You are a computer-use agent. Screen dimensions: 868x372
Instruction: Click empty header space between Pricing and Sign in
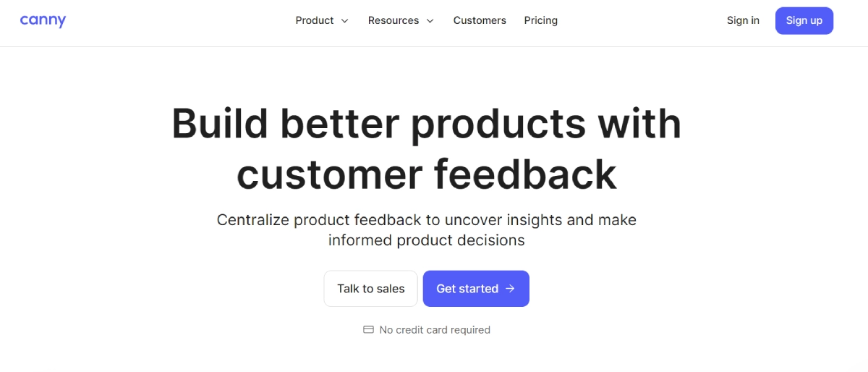[642, 20]
